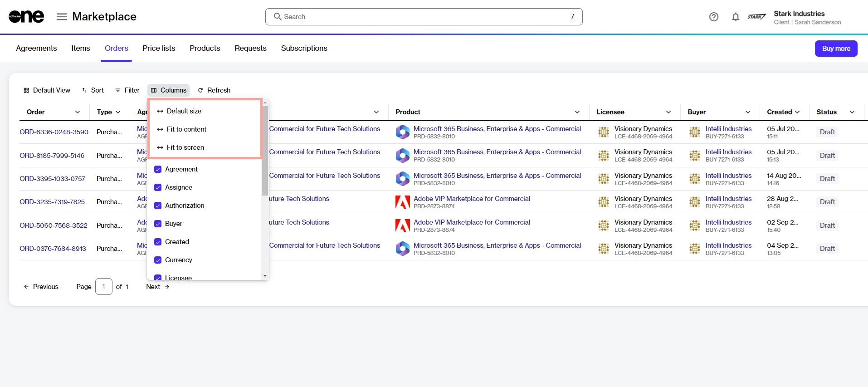Image resolution: width=868 pixels, height=387 pixels.
Task: Uncheck the Agreement column checkbox
Action: click(x=158, y=169)
